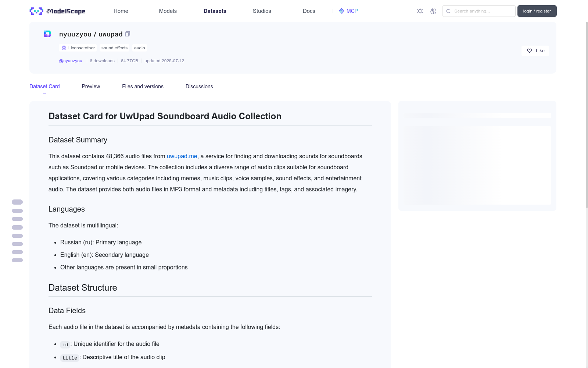The width and height of the screenshot is (588, 368).
Task: Open the @nyuuzyou author link
Action: click(x=71, y=61)
